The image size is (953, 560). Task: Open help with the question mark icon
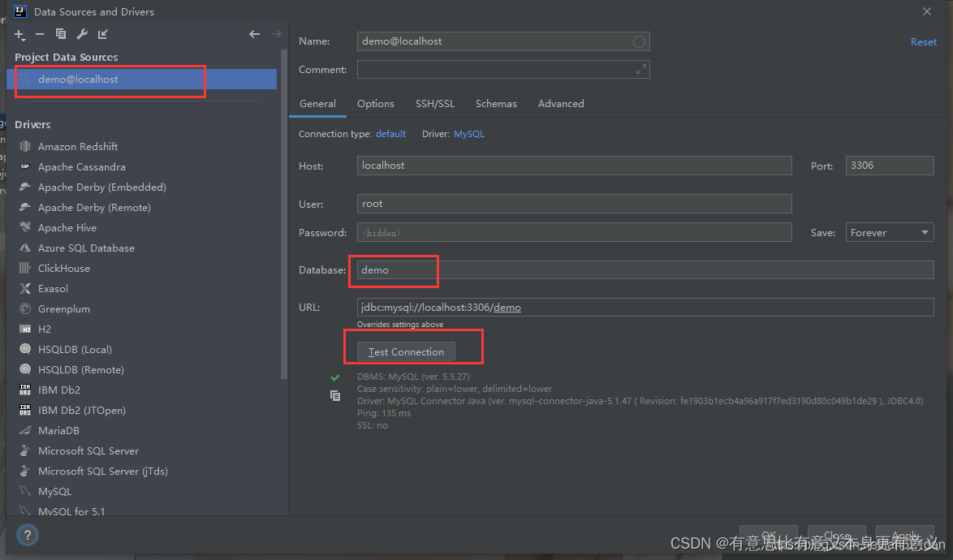[28, 535]
